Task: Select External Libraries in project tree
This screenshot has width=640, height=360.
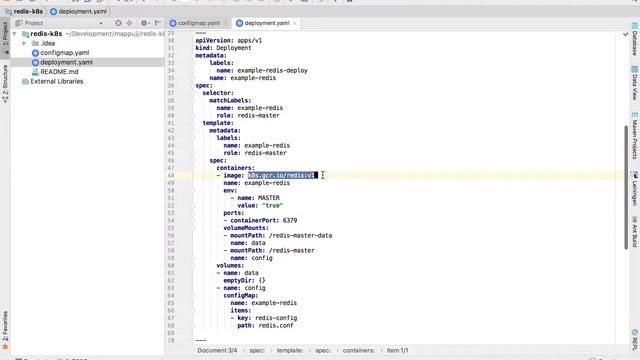Action: [x=57, y=81]
